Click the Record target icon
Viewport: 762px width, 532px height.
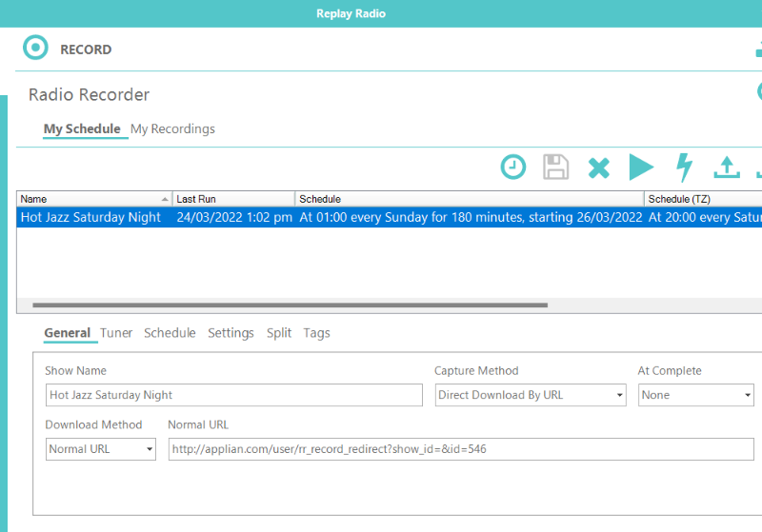(35, 48)
